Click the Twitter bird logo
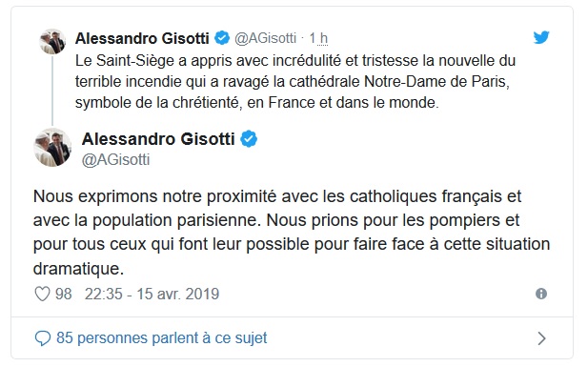The image size is (588, 367). 541,37
